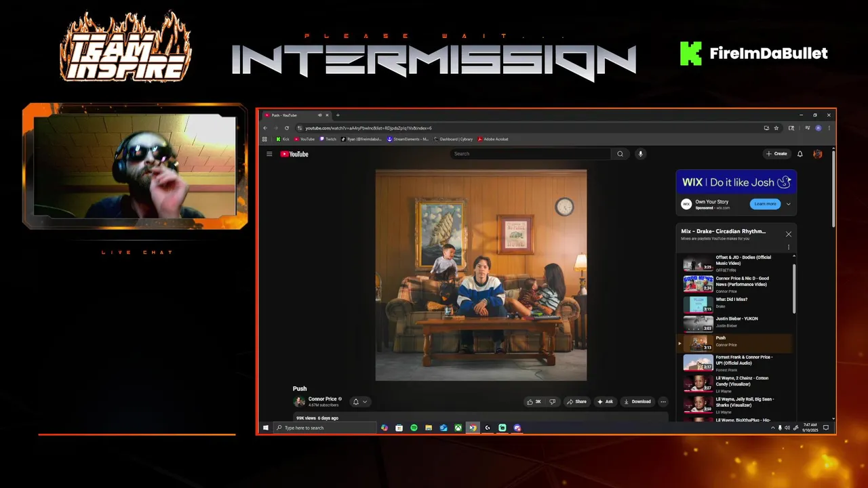
Task: Open Chrome's three-dot menu
Action: pos(829,128)
